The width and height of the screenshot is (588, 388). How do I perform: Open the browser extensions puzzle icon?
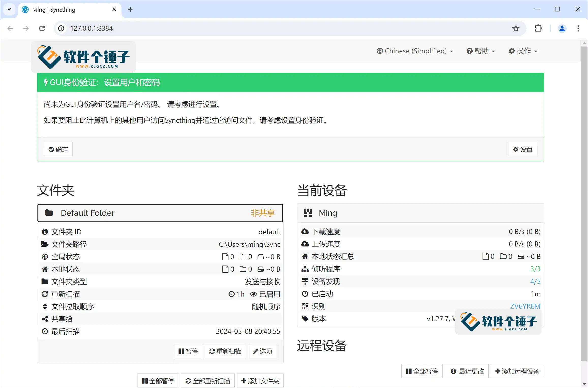click(x=538, y=28)
